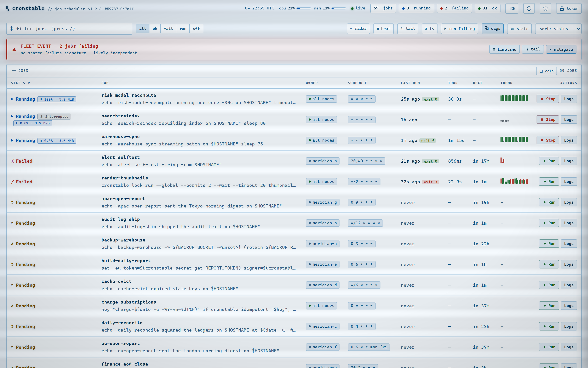Image resolution: width=588 pixels, height=368 pixels.
Task: Sort by STATUS column header
Action: click(x=20, y=83)
